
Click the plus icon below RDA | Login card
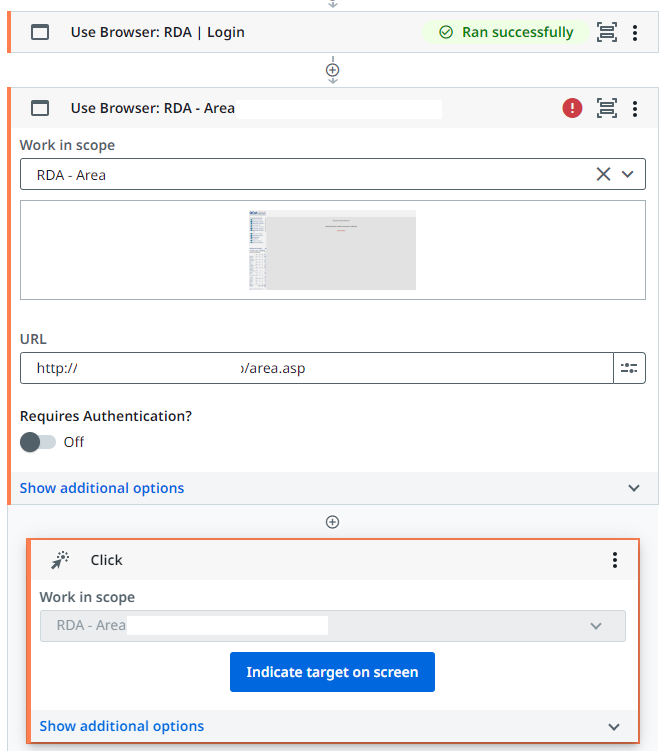tap(333, 71)
